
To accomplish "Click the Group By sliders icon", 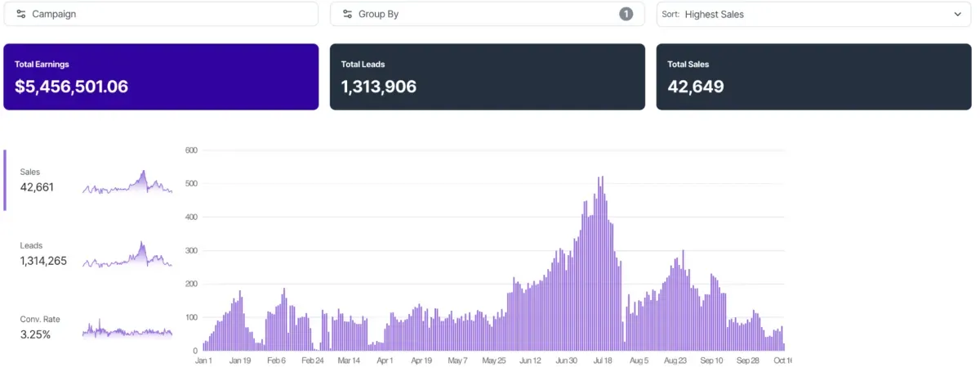I will pos(348,14).
